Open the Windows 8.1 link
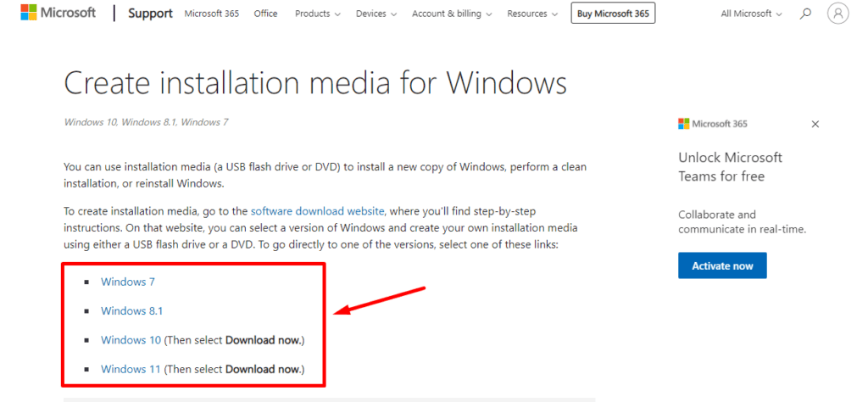The width and height of the screenshot is (868, 402). pyautogui.click(x=131, y=311)
